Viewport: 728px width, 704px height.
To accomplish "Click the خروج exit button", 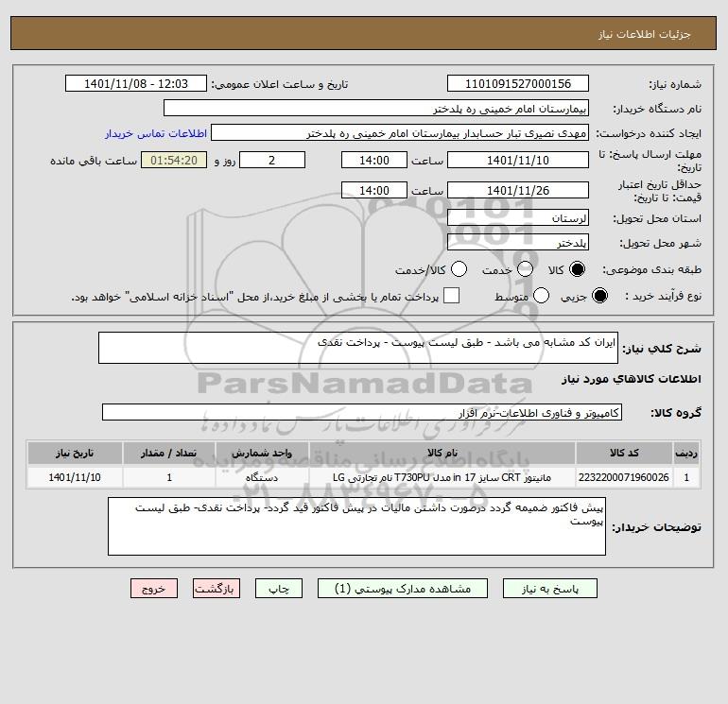I will point(154,589).
